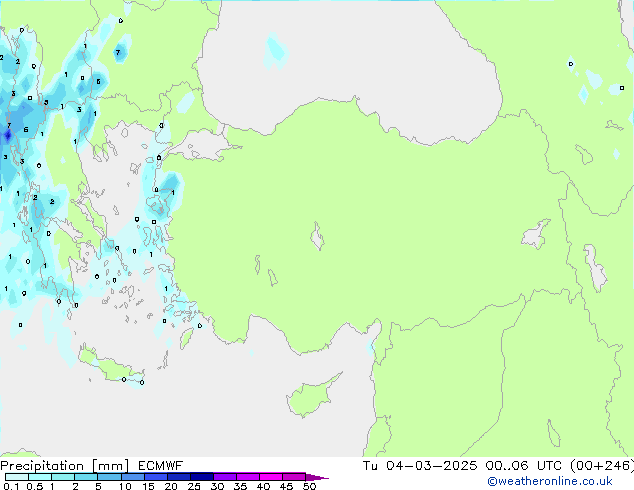The height and width of the screenshot is (490, 634).
Task: Click the 35–40 mm legend swatch
Action: 247,477
